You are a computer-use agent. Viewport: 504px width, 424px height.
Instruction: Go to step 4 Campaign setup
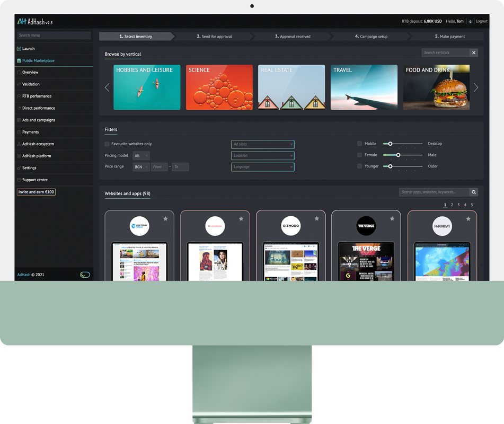[371, 37]
